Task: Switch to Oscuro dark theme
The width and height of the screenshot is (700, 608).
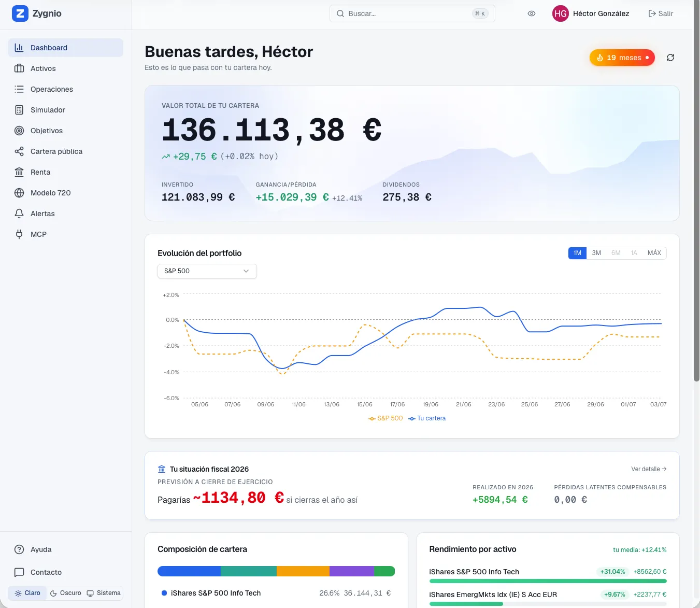Action: coord(65,593)
